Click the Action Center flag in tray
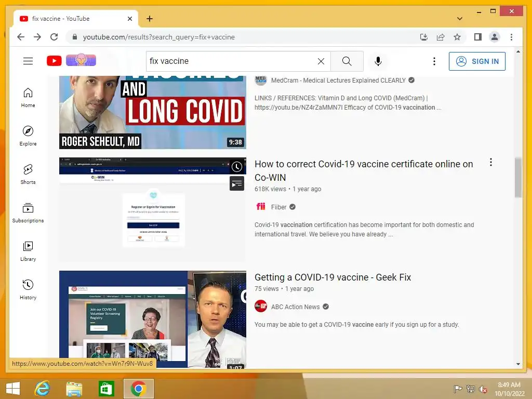The width and height of the screenshot is (532, 399). tap(458, 389)
